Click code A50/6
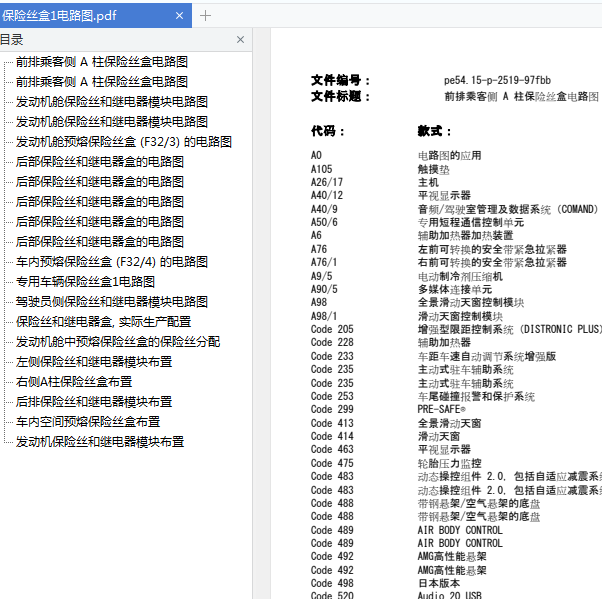The image size is (602, 599). (324, 222)
